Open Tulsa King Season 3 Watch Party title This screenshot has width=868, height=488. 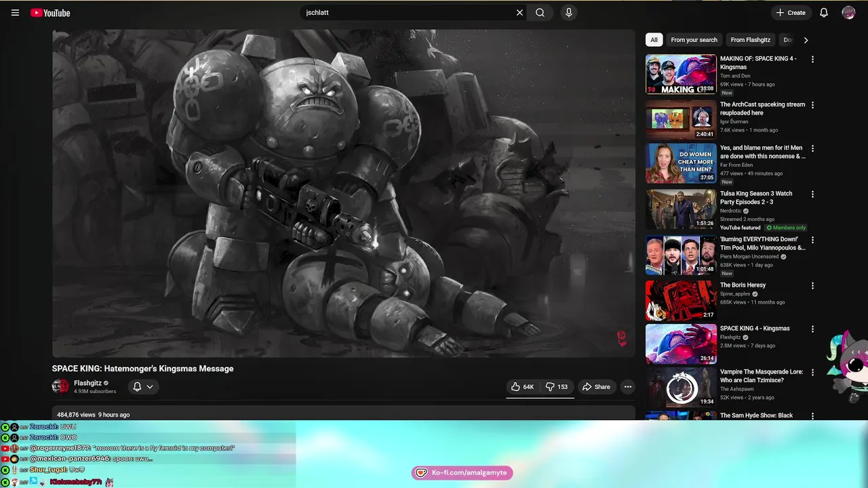(756, 198)
